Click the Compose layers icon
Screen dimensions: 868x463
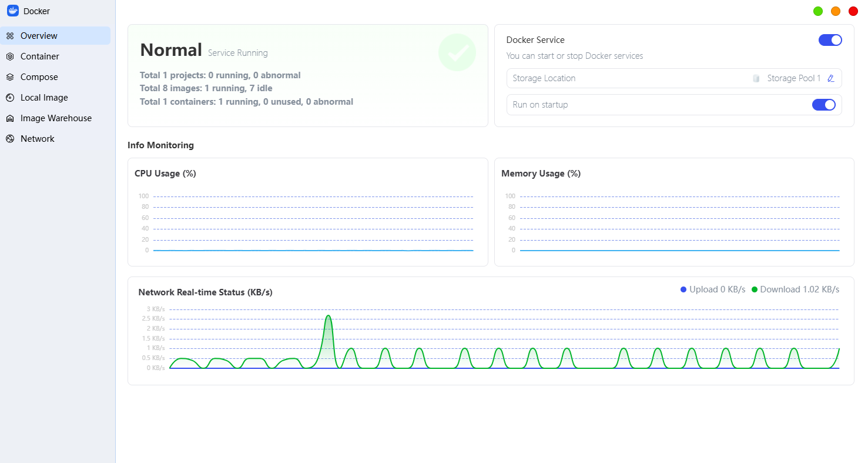click(x=10, y=77)
